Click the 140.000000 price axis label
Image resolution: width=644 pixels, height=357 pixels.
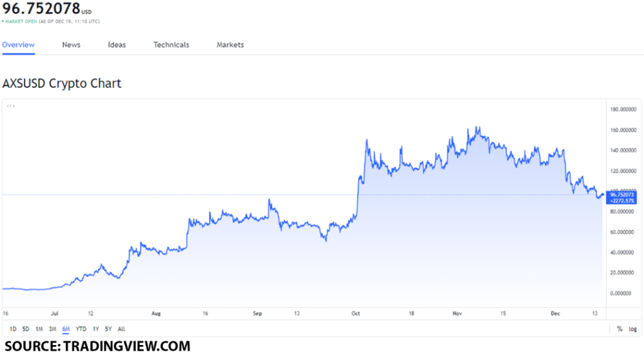tap(623, 150)
